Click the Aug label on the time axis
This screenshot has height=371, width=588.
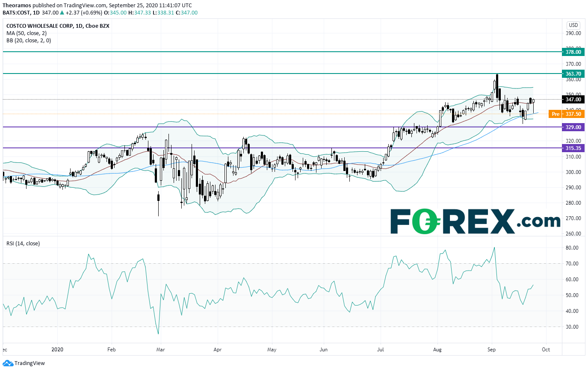click(x=437, y=349)
